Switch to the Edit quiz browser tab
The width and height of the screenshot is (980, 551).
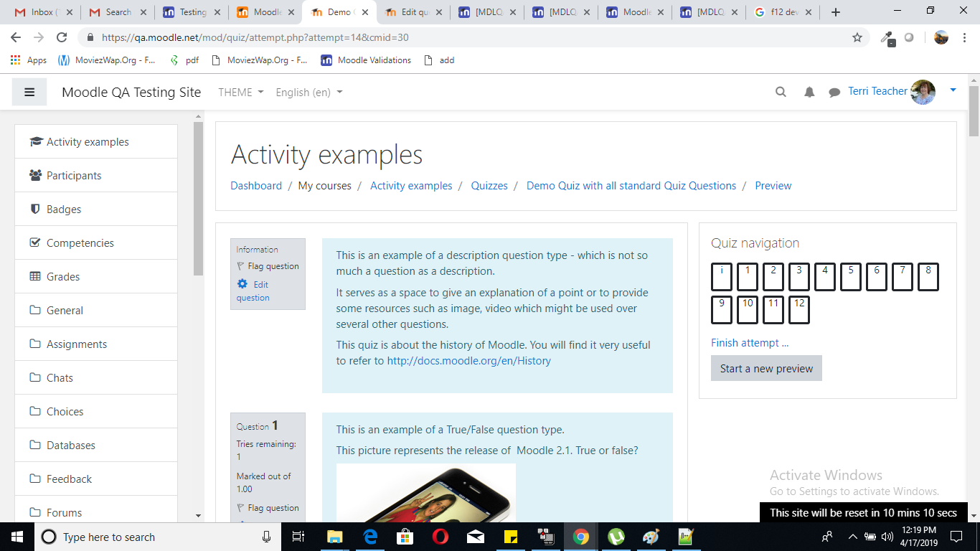(x=414, y=12)
